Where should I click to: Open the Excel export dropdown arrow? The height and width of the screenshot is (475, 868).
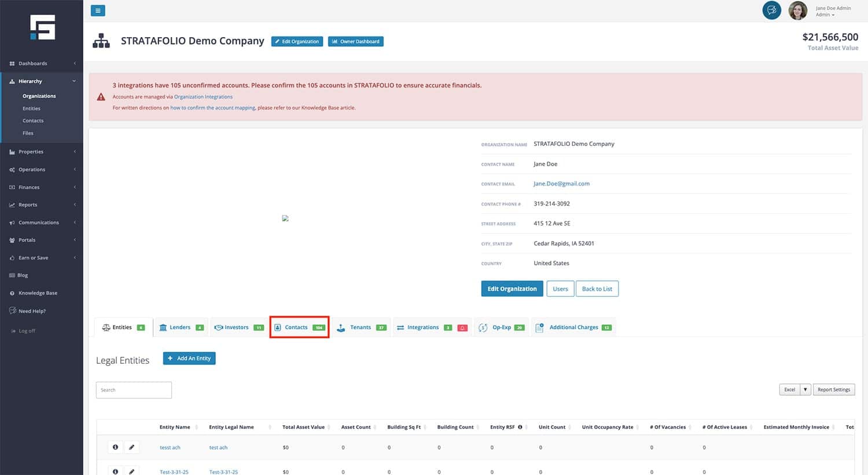[805, 390]
